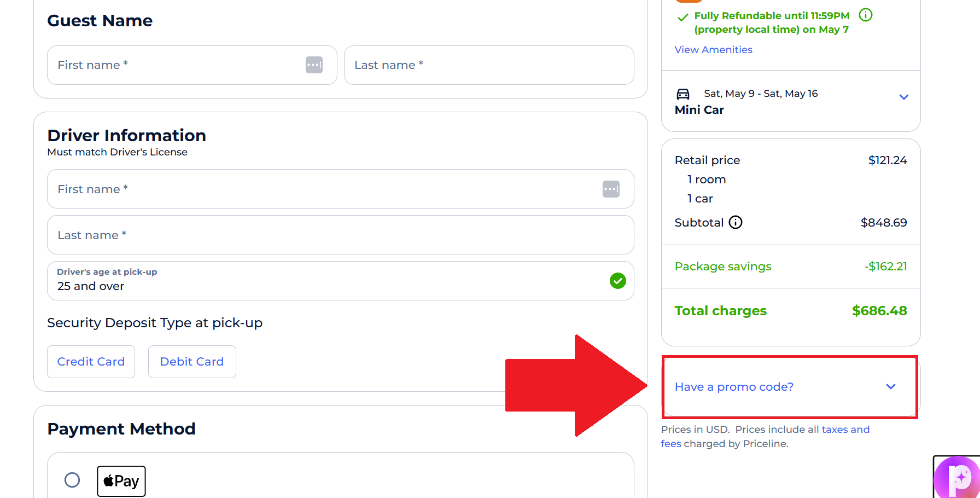Open the Priceline assistant icon at bottom right
Image resolution: width=980 pixels, height=498 pixels.
coord(956,478)
